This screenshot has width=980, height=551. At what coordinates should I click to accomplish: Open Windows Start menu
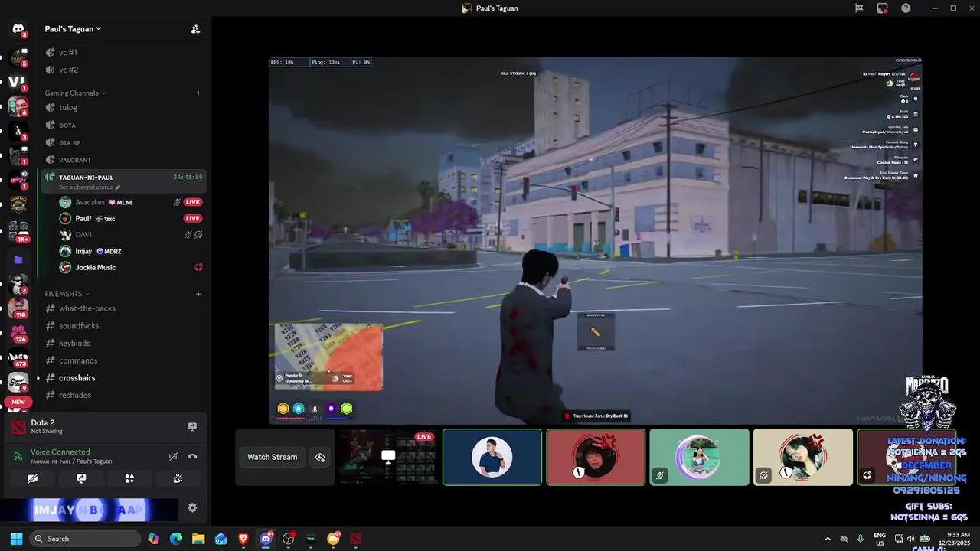pyautogui.click(x=16, y=539)
